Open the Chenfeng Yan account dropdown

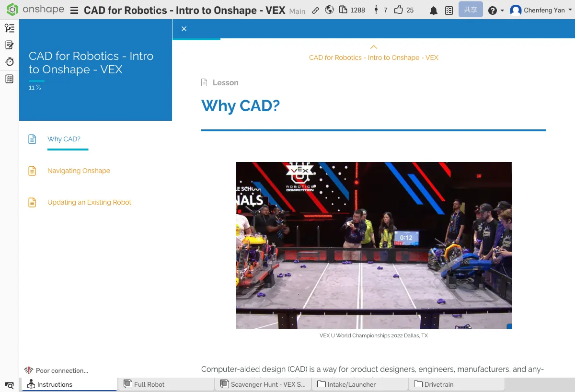coord(540,10)
